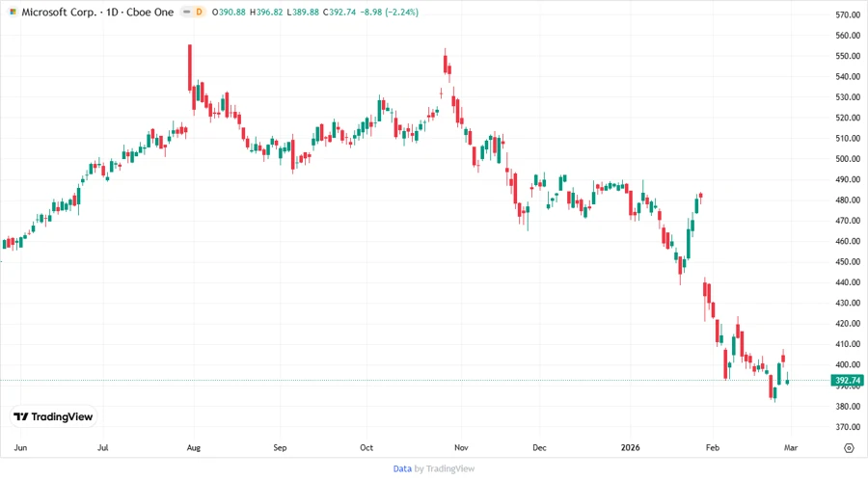Open chart settings via the hexagon gear icon
868x480 pixels.
pos(849,448)
